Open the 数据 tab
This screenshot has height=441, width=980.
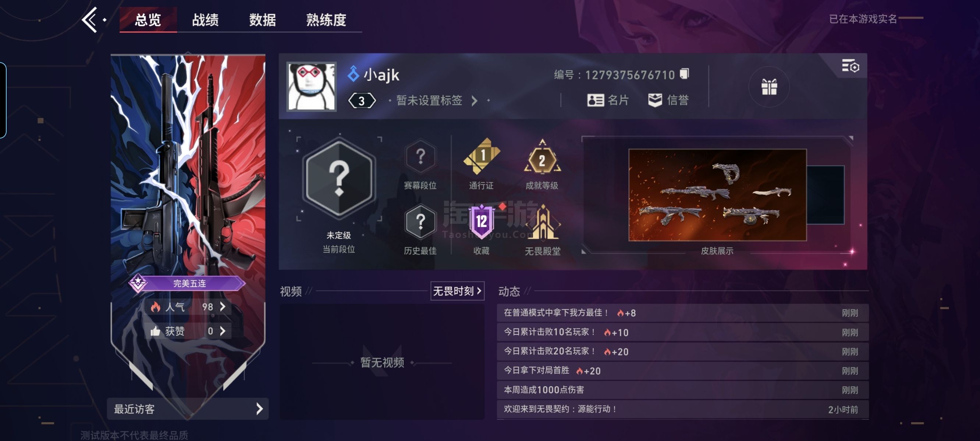(x=262, y=20)
